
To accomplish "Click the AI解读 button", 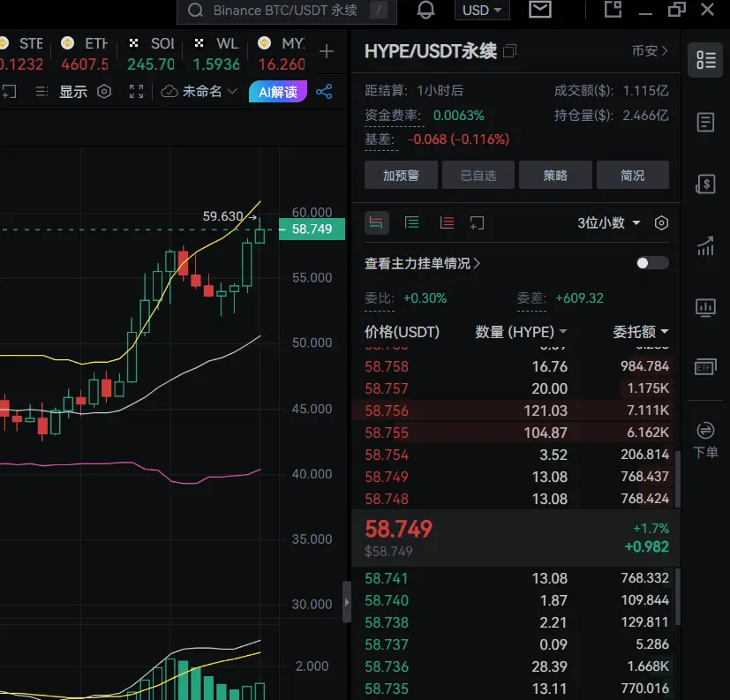I will [278, 91].
